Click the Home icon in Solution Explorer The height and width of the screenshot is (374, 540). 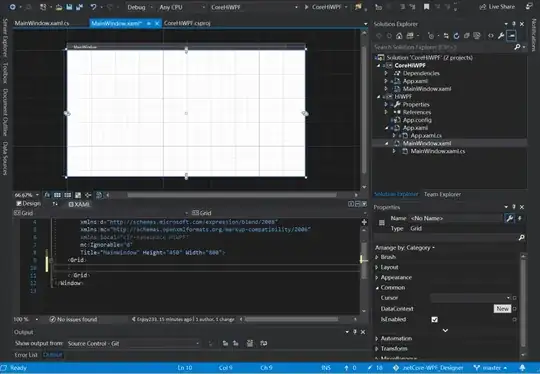399,36
